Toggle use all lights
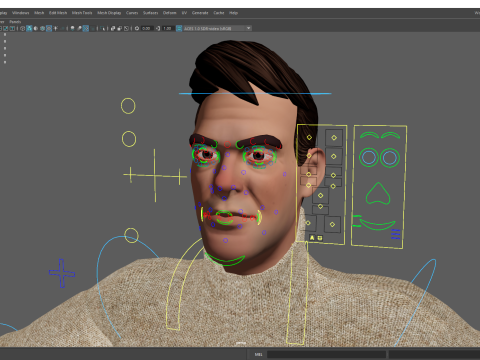 (55, 28)
